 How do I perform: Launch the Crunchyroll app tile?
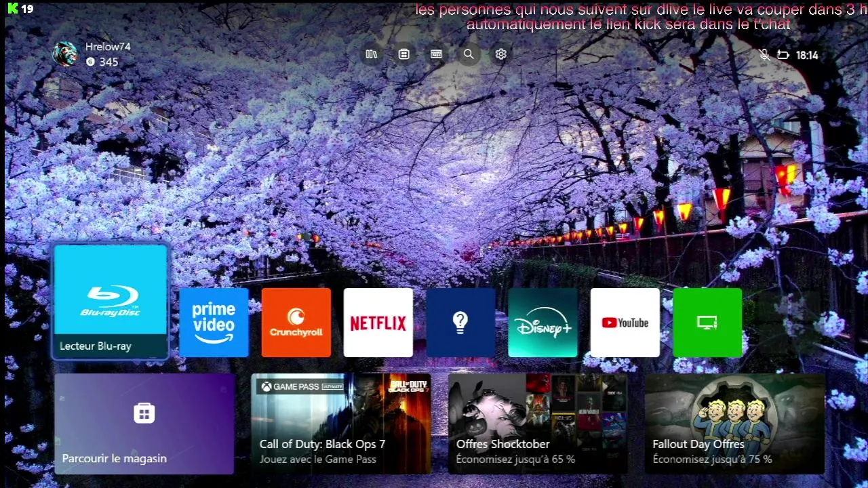tap(296, 323)
